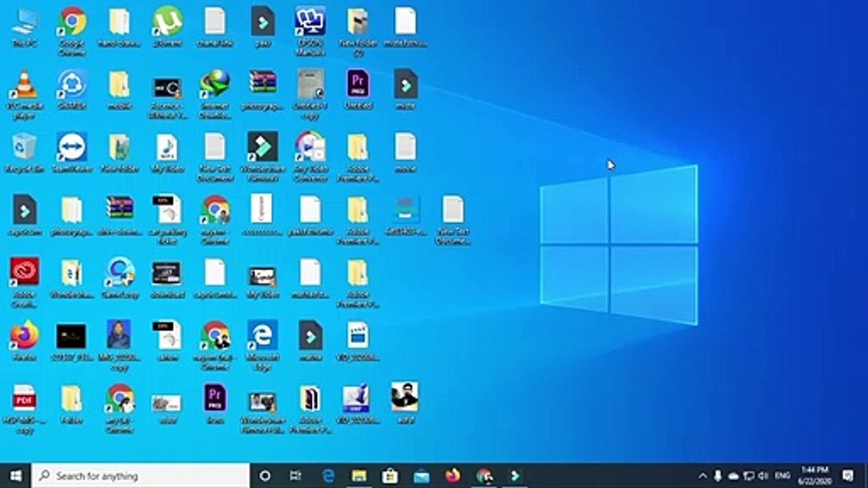Open the Windows Start menu

[x=16, y=476]
